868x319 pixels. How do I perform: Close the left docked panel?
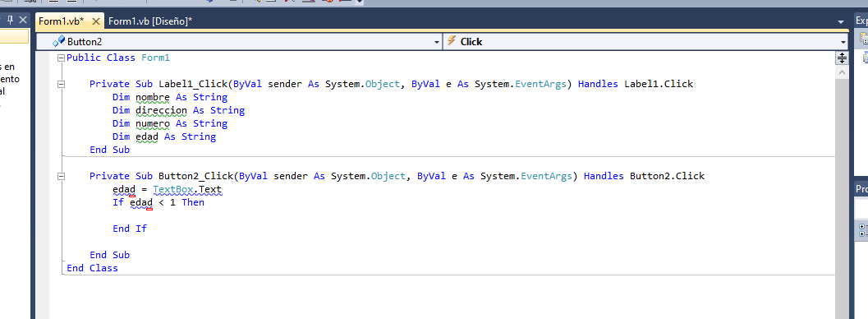(x=23, y=20)
